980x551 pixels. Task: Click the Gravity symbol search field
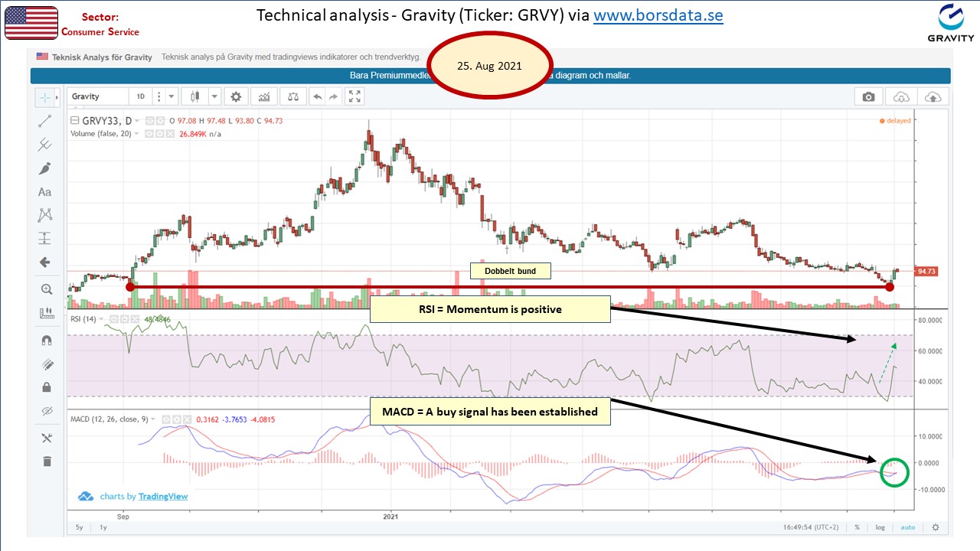pos(97,96)
